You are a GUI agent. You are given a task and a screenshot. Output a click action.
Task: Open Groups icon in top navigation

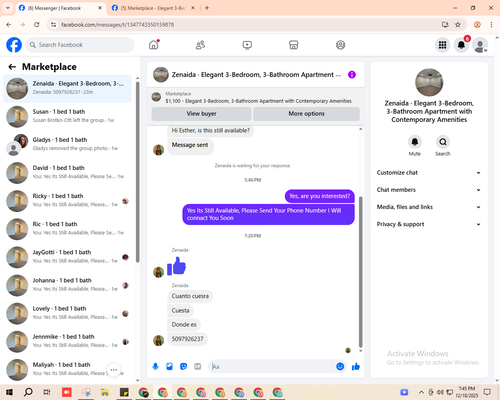click(340, 45)
